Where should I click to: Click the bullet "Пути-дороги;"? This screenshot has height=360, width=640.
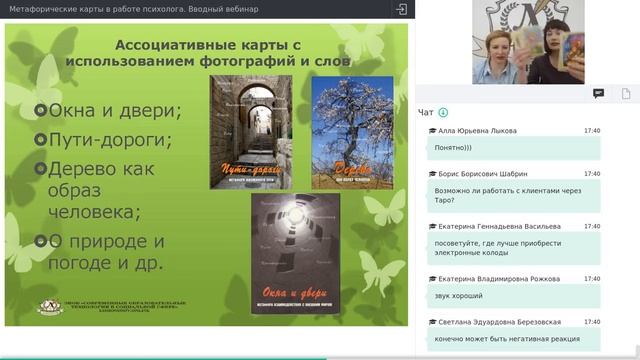103,140
